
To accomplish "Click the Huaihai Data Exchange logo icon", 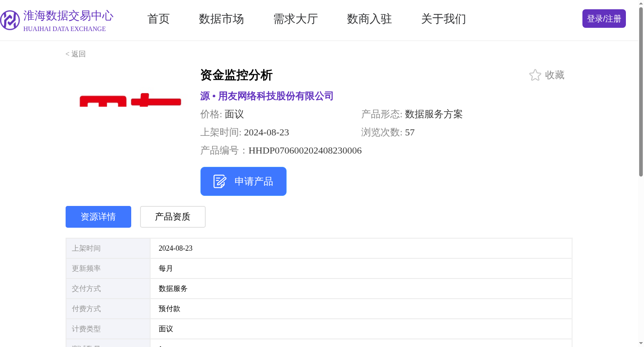I will pyautogui.click(x=10, y=20).
